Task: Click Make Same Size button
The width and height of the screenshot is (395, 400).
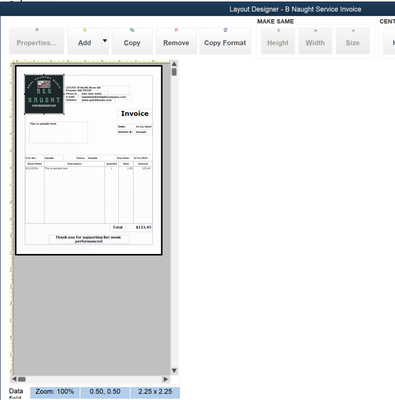Action: pos(352,41)
